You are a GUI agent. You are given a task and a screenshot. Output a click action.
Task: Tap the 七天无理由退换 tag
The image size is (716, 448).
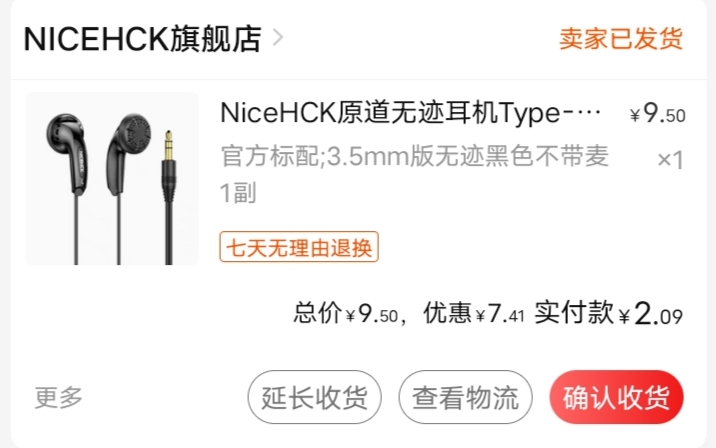(x=299, y=247)
